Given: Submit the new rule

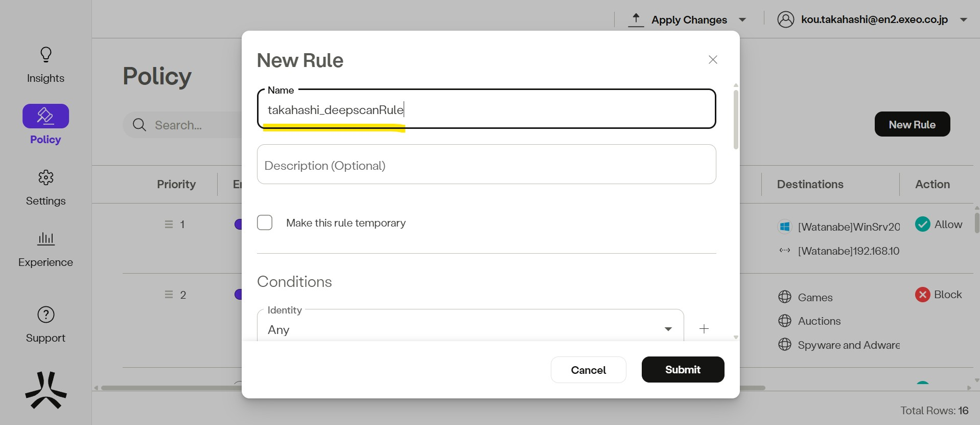Looking at the screenshot, I should pyautogui.click(x=683, y=369).
